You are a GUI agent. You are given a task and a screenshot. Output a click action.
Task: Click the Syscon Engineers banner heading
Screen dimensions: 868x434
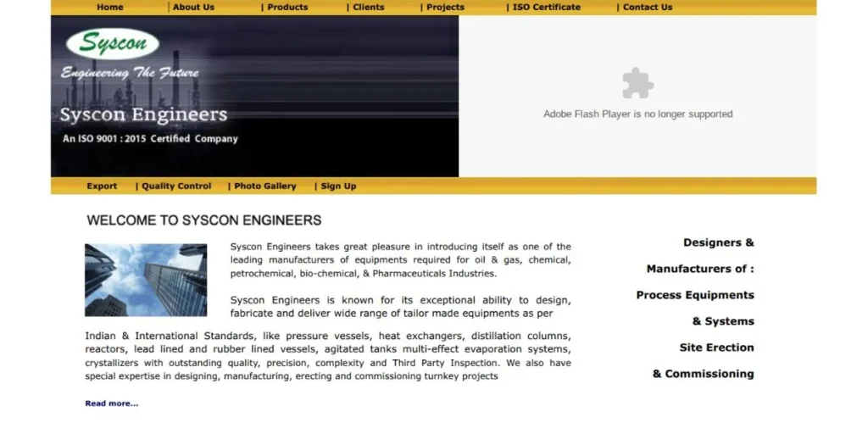coord(143,114)
